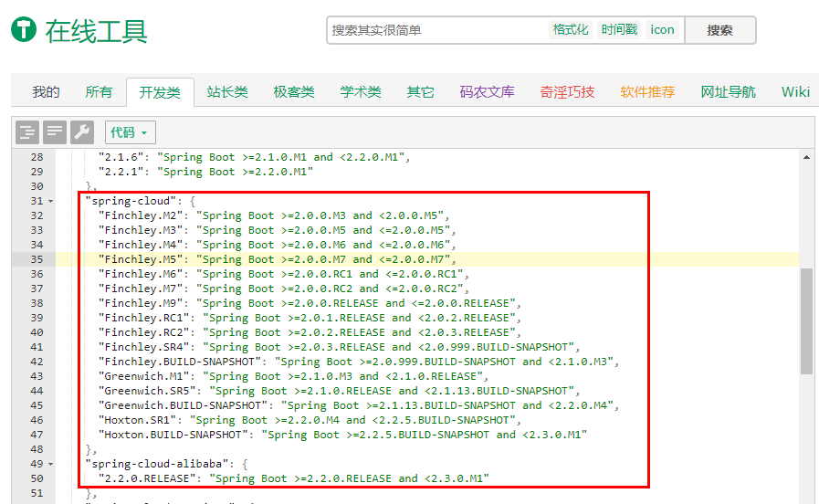Viewport: 819px width, 504px height.
Task: Click the "Hoxton.BUILD-SNAPSHOT" key text
Action: (173, 435)
